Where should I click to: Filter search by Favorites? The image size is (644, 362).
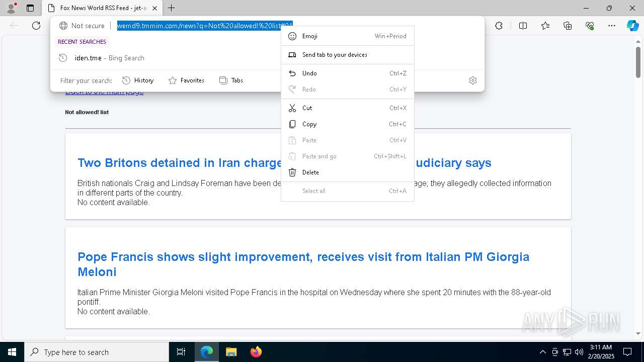click(186, 80)
